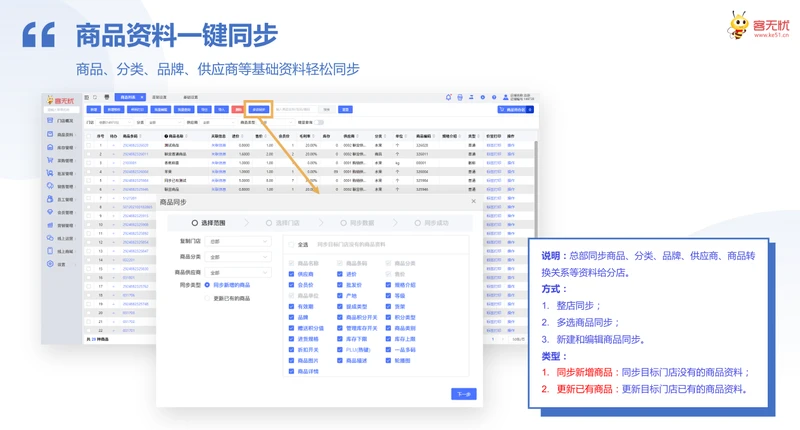Click the search input in product toolbar
800x430 pixels.
pyautogui.click(x=295, y=109)
